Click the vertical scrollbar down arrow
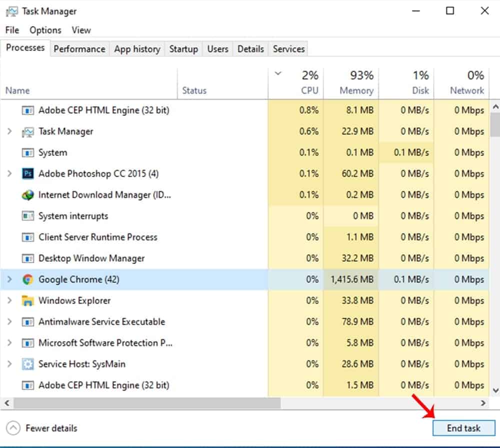Screen dimensions: 500x448 pos(495,391)
